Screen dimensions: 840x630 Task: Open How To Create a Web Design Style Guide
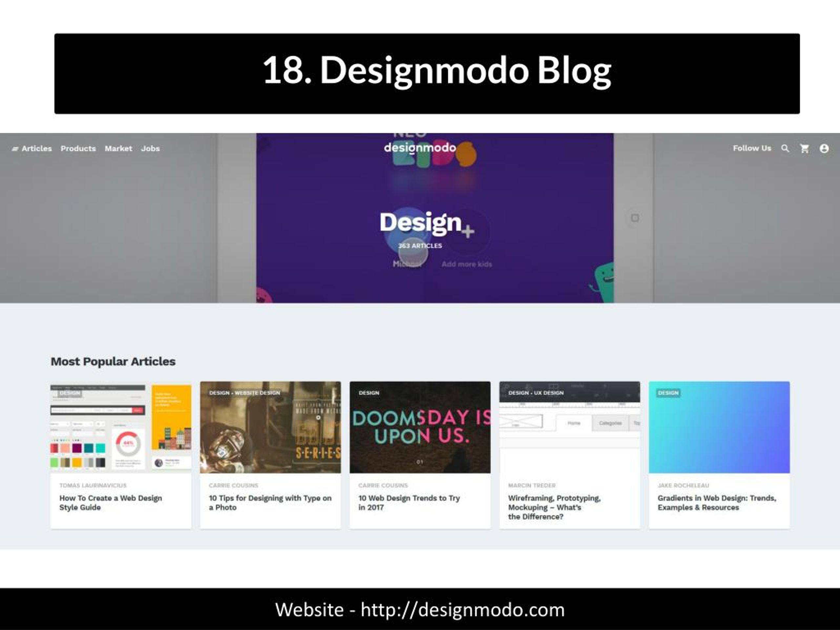(111, 502)
